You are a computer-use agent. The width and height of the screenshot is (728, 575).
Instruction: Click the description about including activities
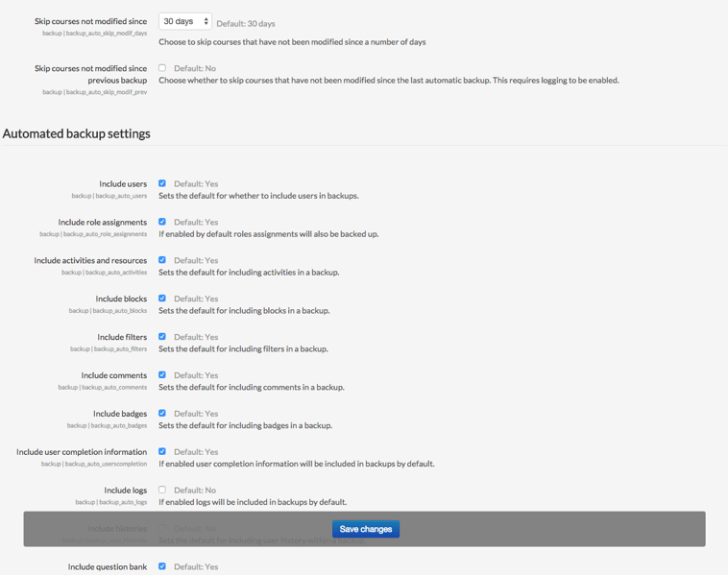point(249,273)
